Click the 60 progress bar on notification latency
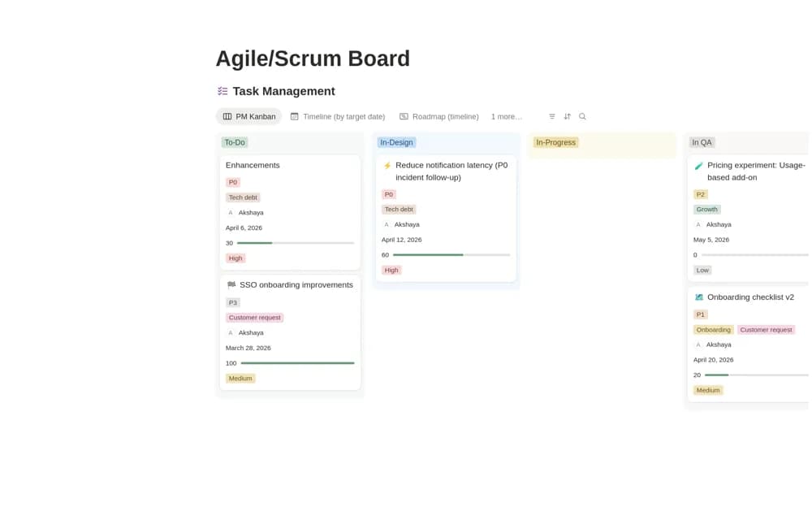The width and height of the screenshot is (812, 507). pos(451,255)
